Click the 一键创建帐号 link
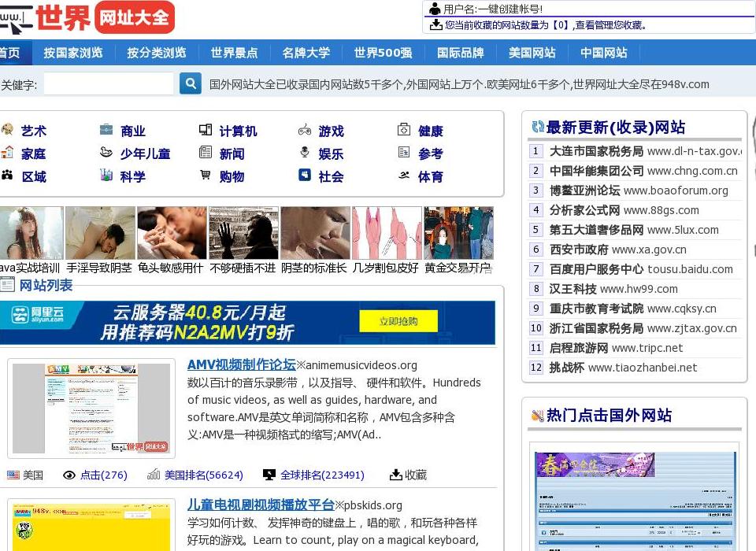This screenshot has height=551, width=756. tap(510, 9)
